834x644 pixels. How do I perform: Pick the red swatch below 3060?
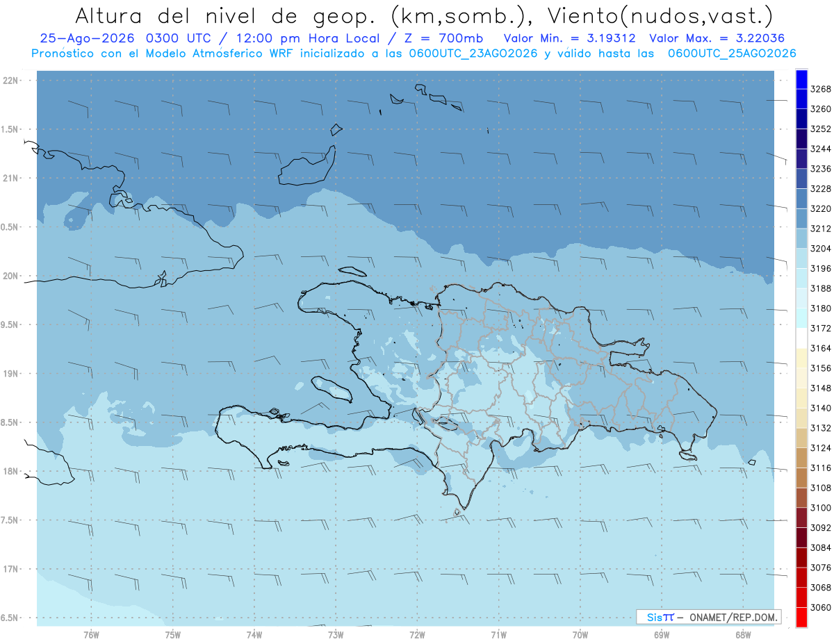tap(801, 617)
